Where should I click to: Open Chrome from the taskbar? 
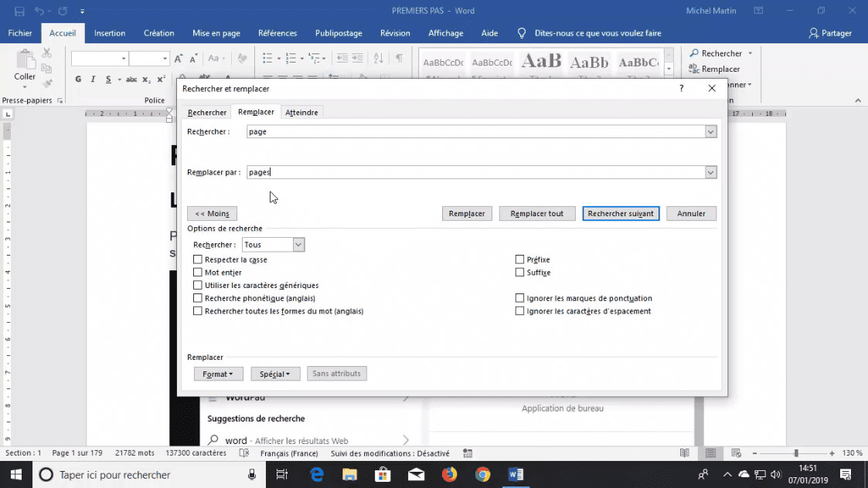point(483,474)
